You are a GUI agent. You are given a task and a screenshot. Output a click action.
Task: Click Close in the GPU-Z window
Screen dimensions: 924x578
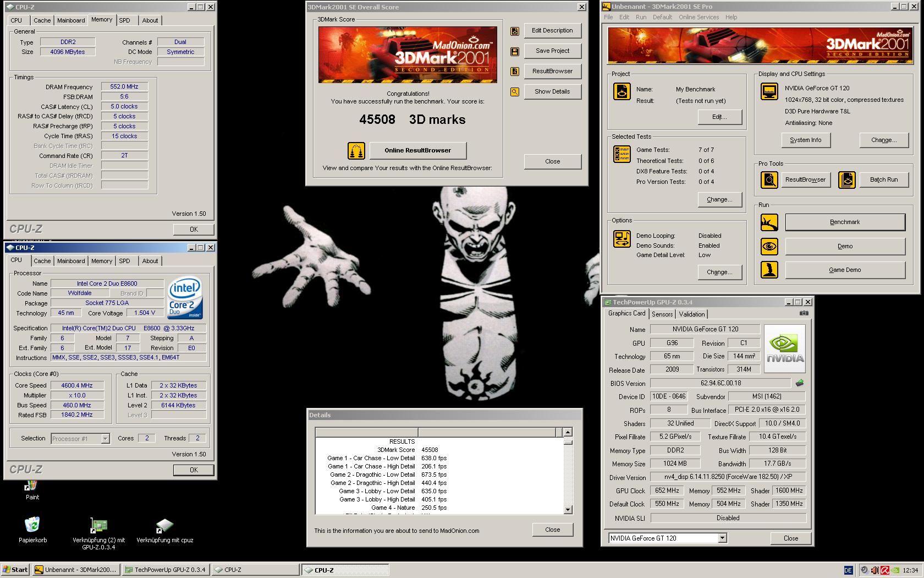click(x=790, y=538)
